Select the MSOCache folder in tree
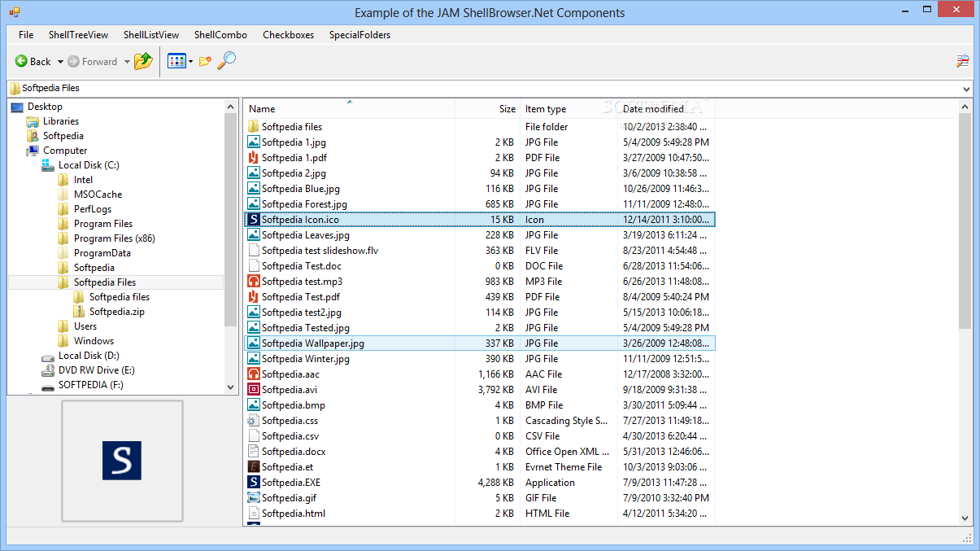 pos(98,195)
